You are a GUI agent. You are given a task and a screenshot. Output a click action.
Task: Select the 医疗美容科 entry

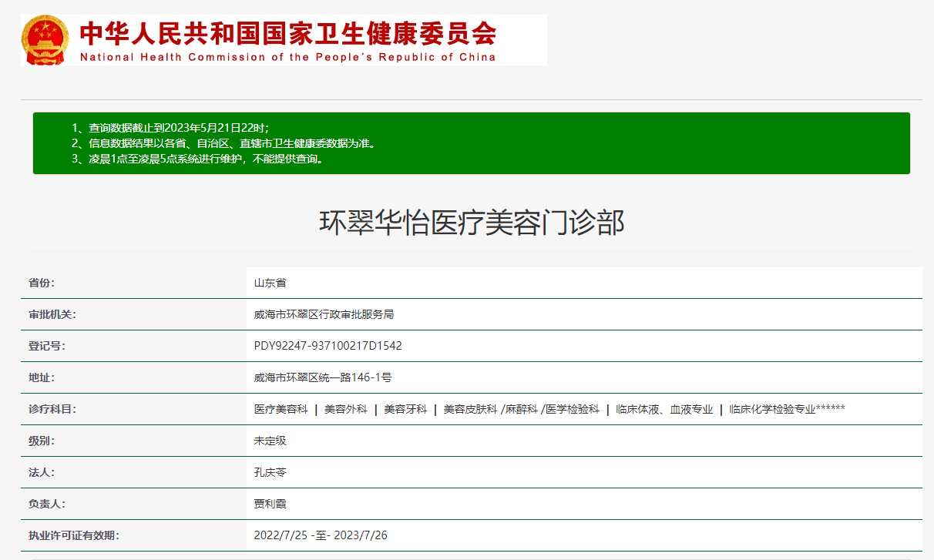281,409
